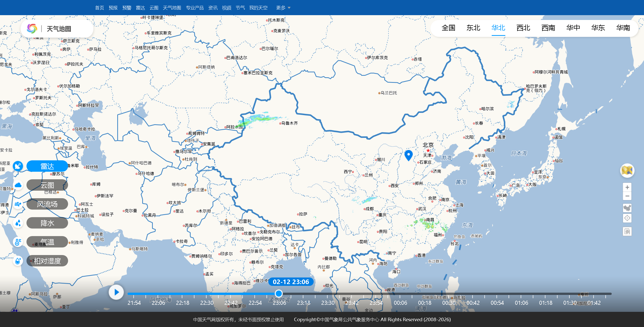The height and width of the screenshot is (327, 644).
Task: Open the folded map basemap switcher
Action: pyautogui.click(x=627, y=170)
